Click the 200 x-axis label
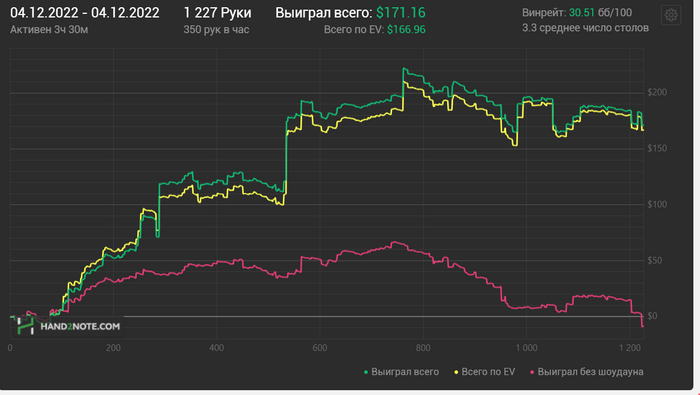The width and height of the screenshot is (700, 395). [x=113, y=348]
